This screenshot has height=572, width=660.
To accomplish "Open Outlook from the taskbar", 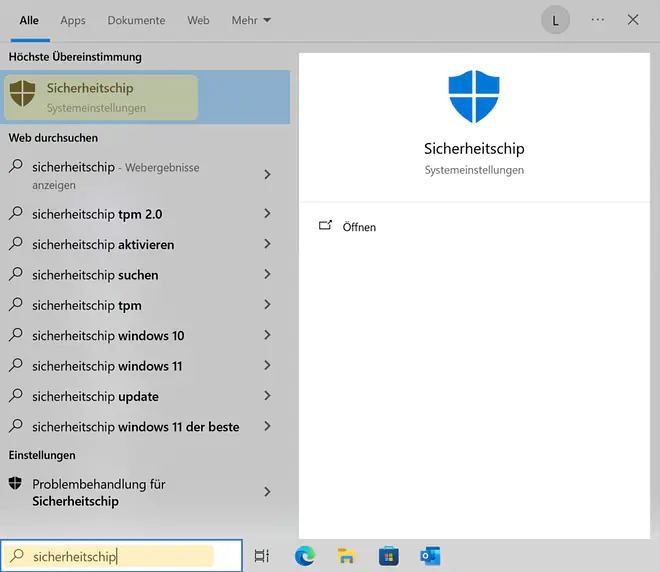I will pos(430,556).
